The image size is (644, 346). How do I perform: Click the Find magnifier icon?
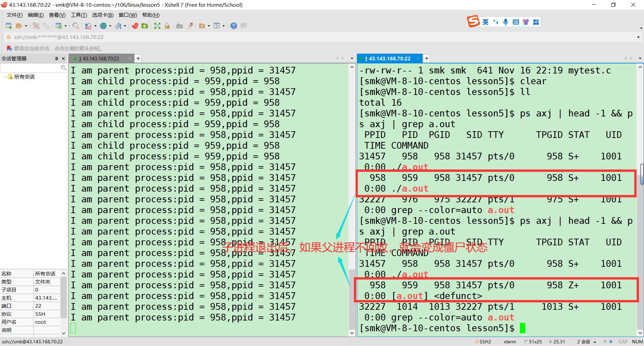tap(76, 26)
